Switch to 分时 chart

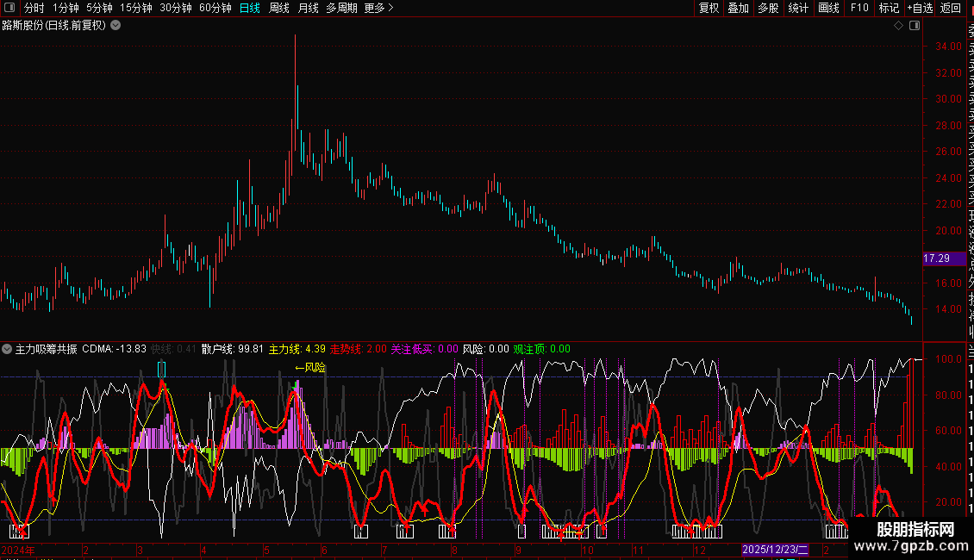click(x=34, y=8)
